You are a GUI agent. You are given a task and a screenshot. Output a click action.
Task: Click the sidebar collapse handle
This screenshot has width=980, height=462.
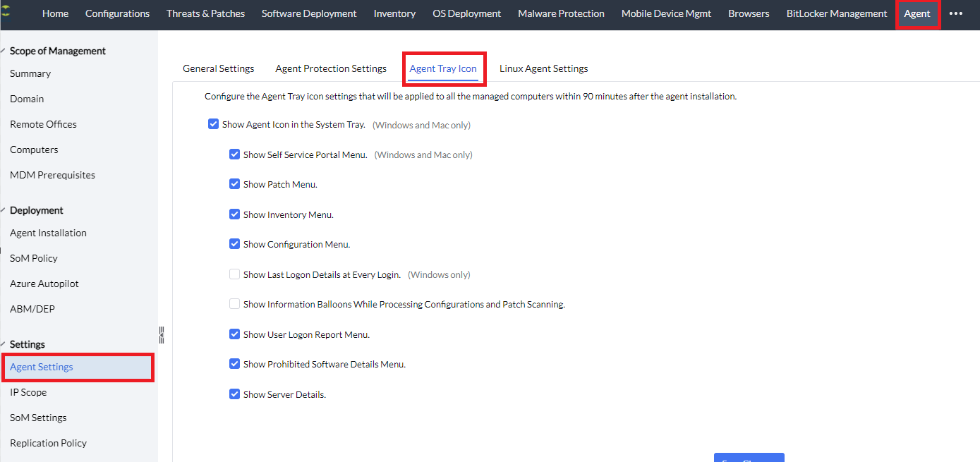161,334
